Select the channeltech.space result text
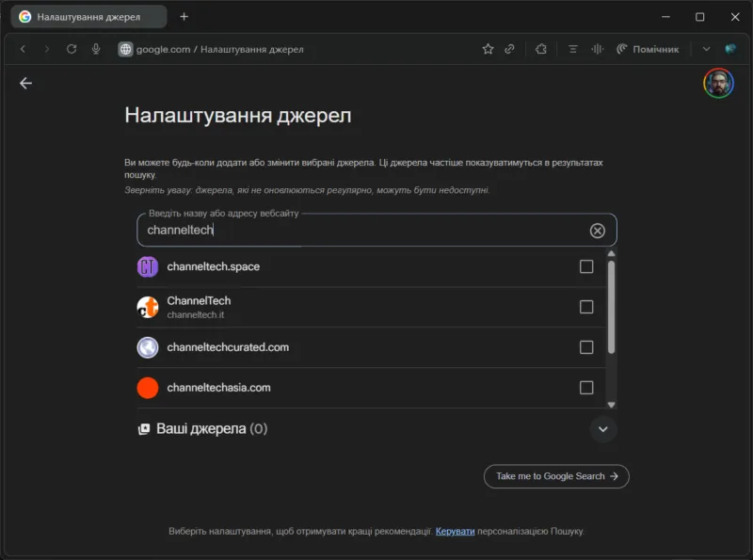This screenshot has width=753, height=560. 214,266
